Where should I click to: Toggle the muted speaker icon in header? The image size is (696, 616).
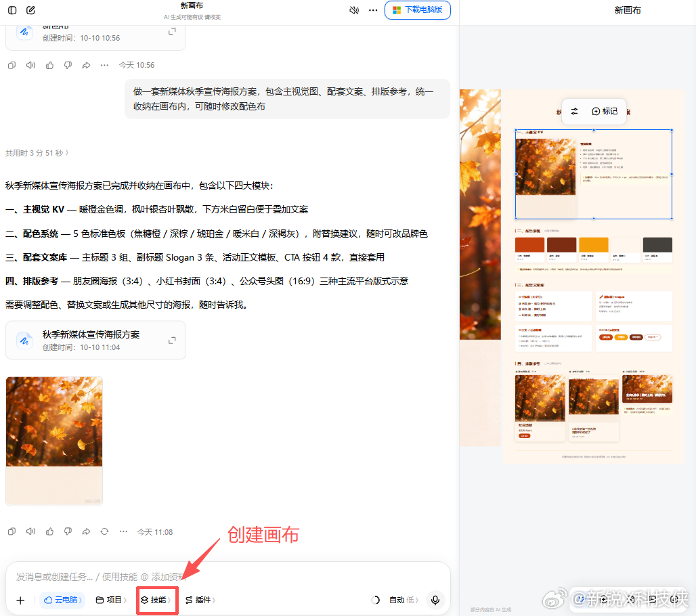click(x=354, y=10)
